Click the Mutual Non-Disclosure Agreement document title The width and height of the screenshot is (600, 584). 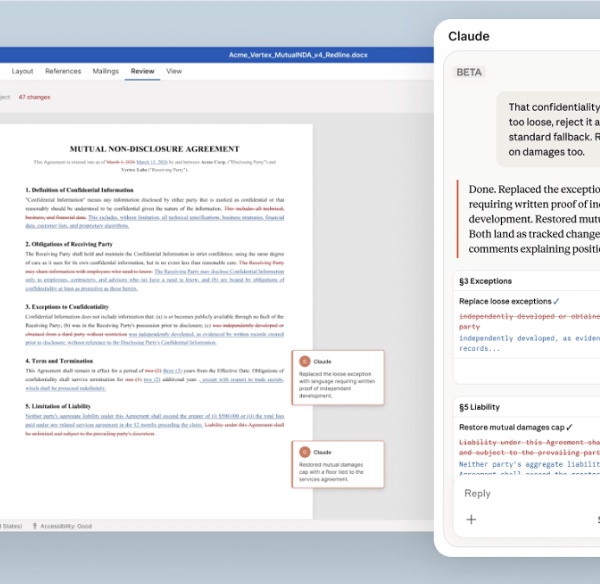pos(154,149)
